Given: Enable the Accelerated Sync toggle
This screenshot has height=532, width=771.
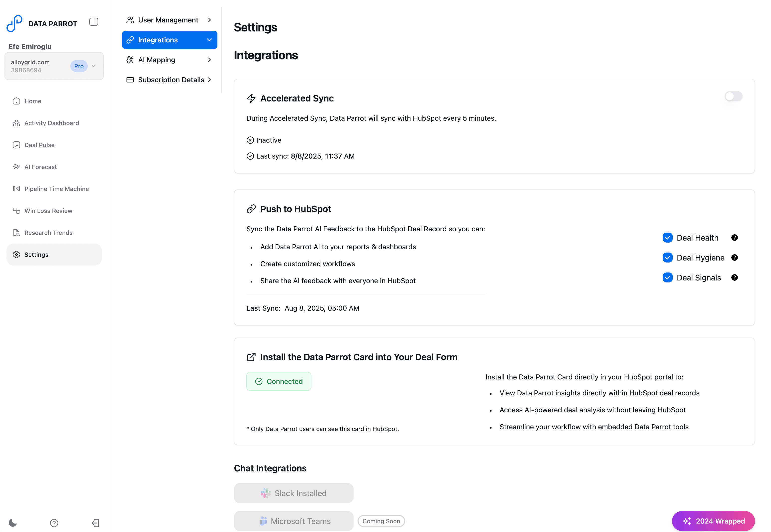Looking at the screenshot, I should click(733, 96).
